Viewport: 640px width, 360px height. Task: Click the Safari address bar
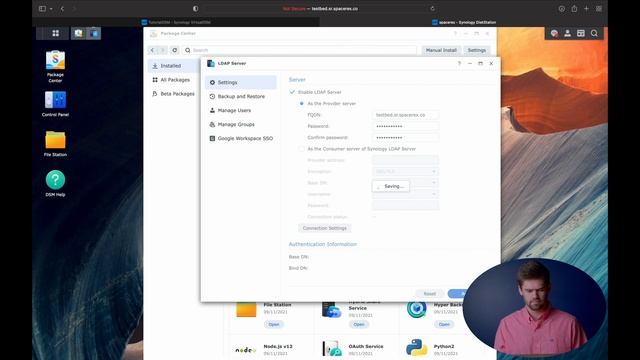coord(320,9)
